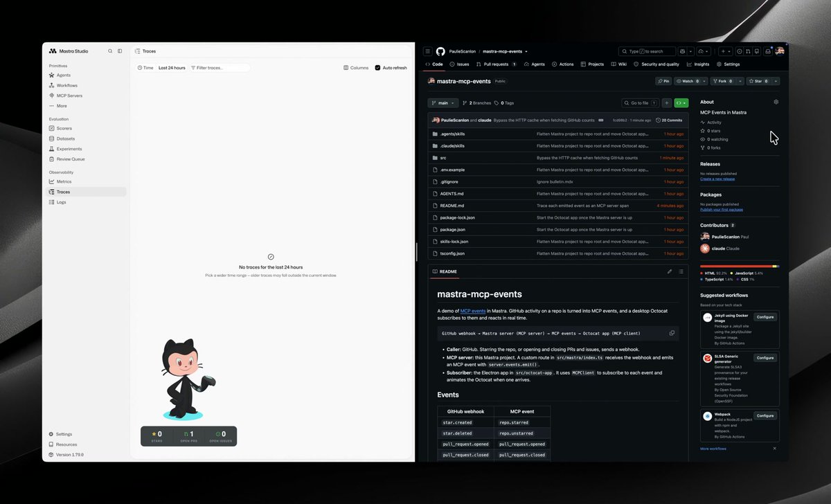
Task: Open the About section settings gear
Action: 776,102
